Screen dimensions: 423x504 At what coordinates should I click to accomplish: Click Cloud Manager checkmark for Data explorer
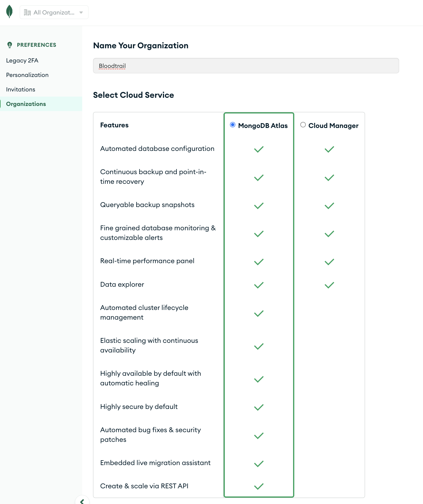pos(329,285)
